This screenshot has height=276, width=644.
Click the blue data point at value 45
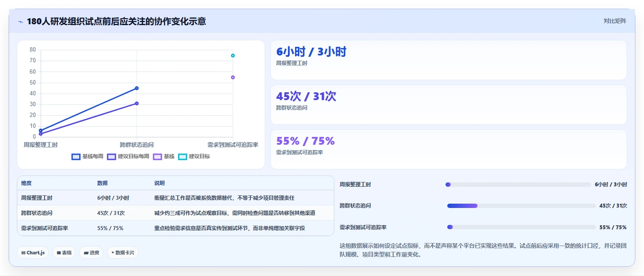click(x=137, y=88)
